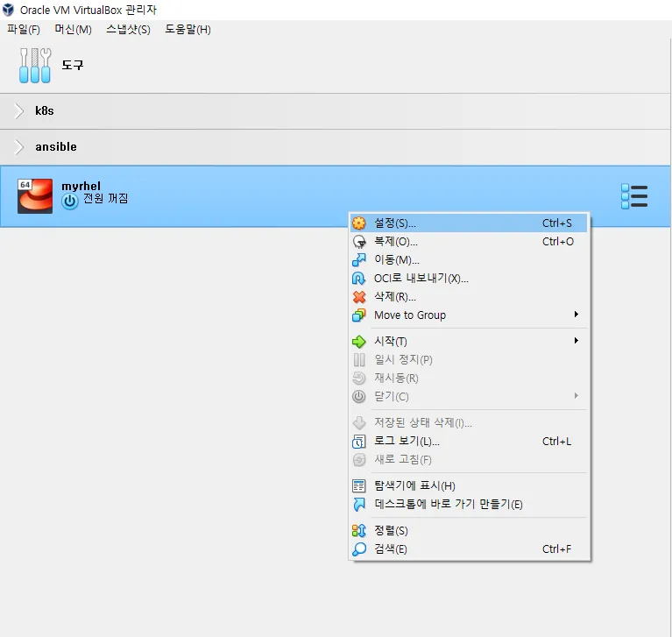Click the show in explorer list icon

[358, 485]
